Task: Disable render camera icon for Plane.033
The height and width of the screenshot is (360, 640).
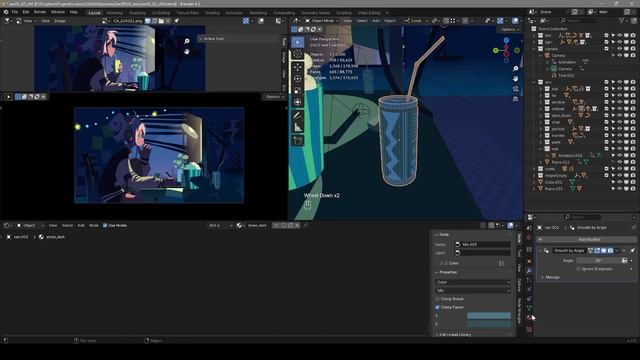Action: click(x=633, y=189)
